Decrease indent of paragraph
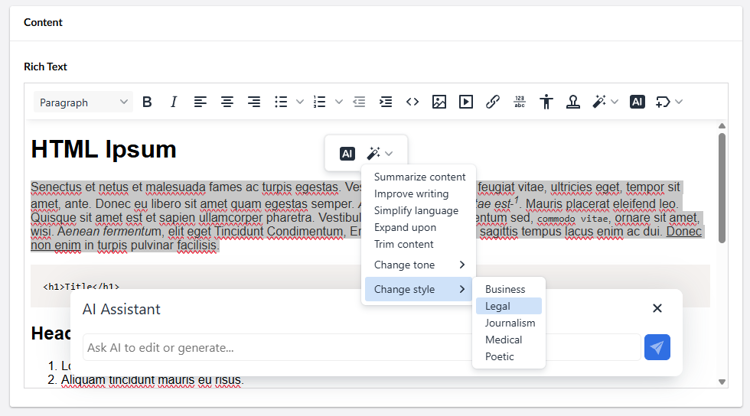Screen dimensions: 750x416 tap(359, 102)
